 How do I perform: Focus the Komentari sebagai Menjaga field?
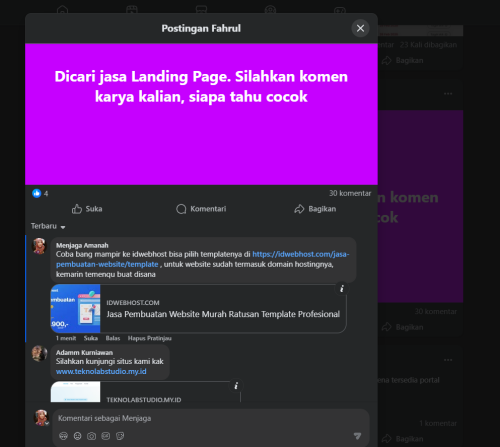tap(211, 418)
